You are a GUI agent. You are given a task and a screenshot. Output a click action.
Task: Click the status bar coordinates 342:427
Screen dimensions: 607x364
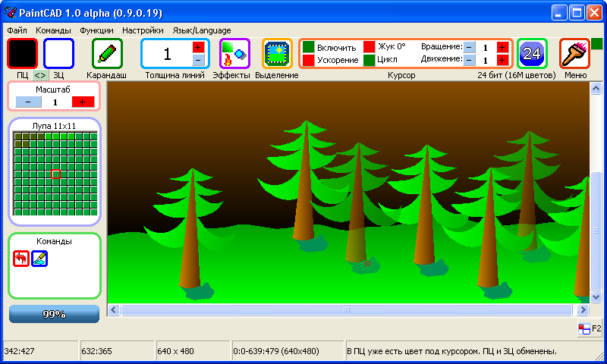click(20, 351)
